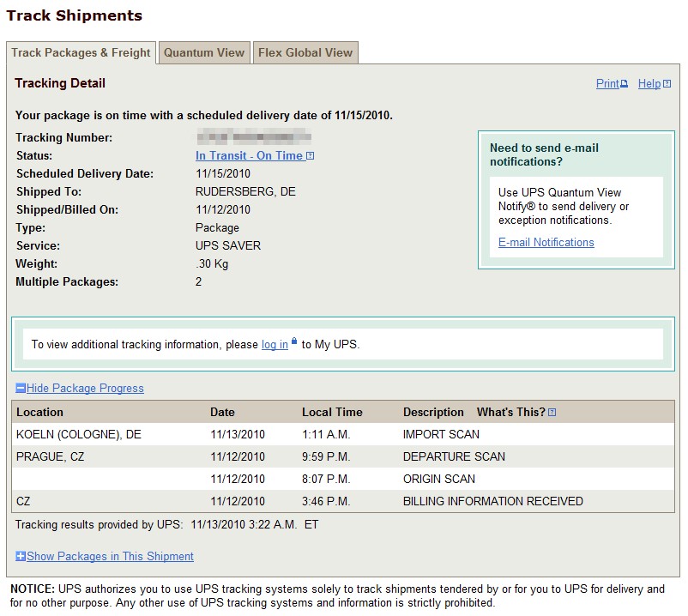The height and width of the screenshot is (616, 688).
Task: Click the 9:59 P.M. local time cell
Action: [x=326, y=456]
